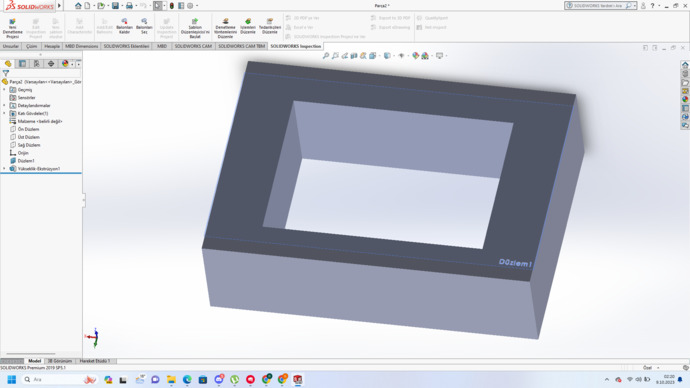Select Düzlem1 in feature tree

(26, 161)
